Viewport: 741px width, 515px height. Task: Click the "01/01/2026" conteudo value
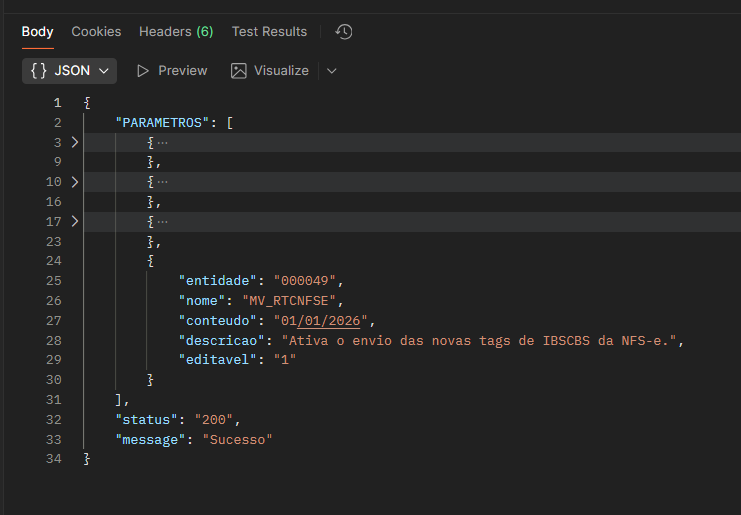323,320
